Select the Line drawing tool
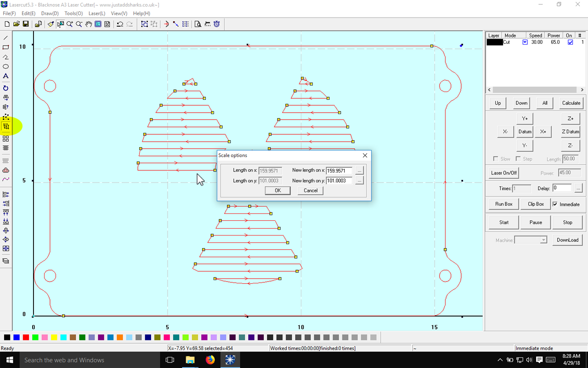This screenshot has width=588, height=368. (x=6, y=38)
